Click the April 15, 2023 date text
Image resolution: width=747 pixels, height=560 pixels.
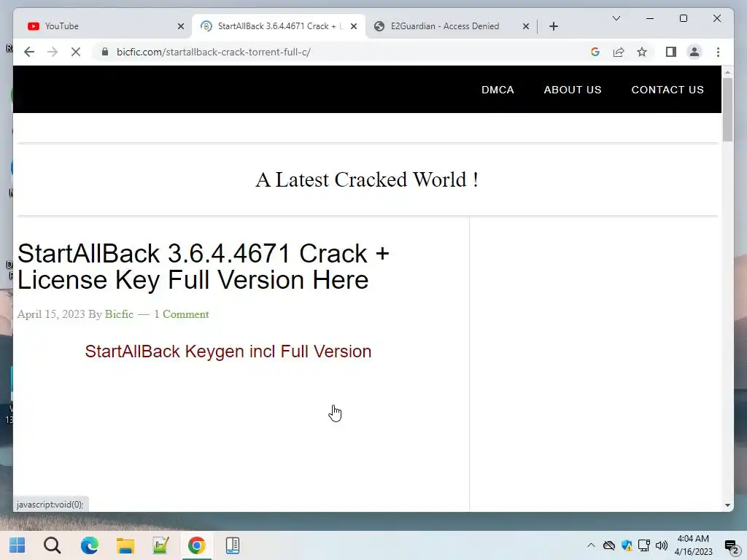pyautogui.click(x=51, y=314)
